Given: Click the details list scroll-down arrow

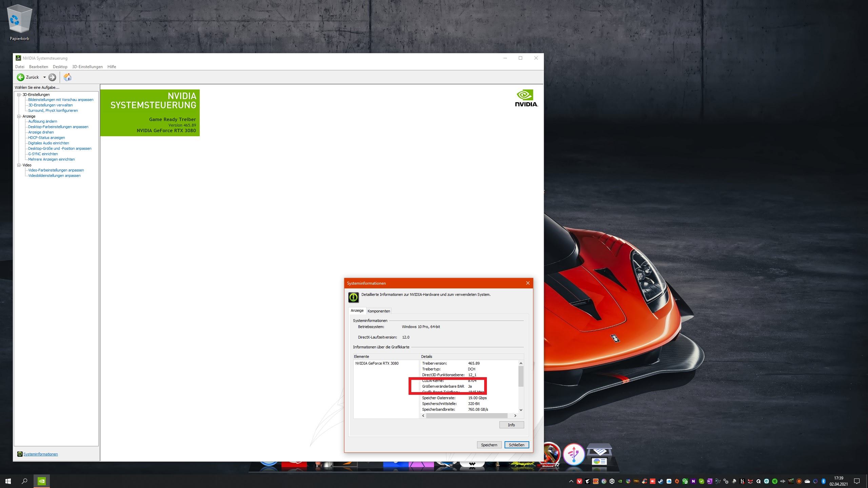Looking at the screenshot, I should [x=521, y=410].
